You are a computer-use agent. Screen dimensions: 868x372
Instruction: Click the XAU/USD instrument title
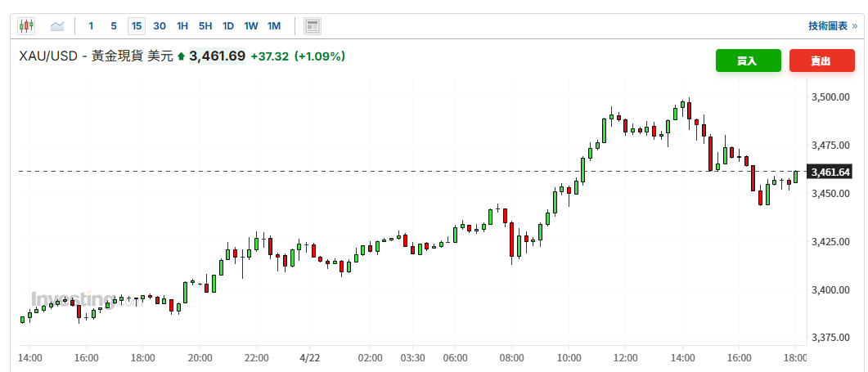[96, 56]
